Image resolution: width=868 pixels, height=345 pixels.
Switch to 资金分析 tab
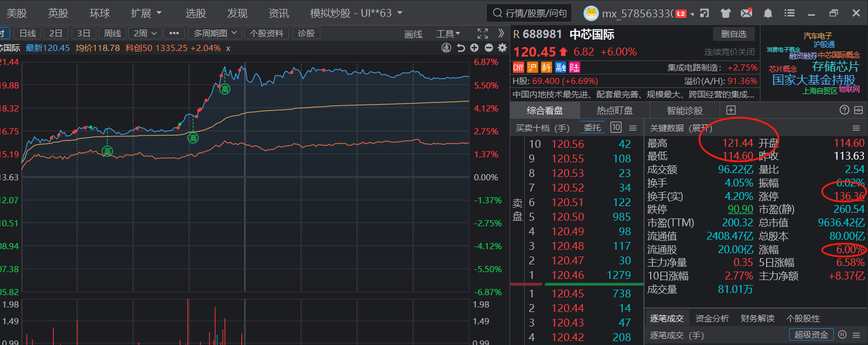tap(712, 318)
